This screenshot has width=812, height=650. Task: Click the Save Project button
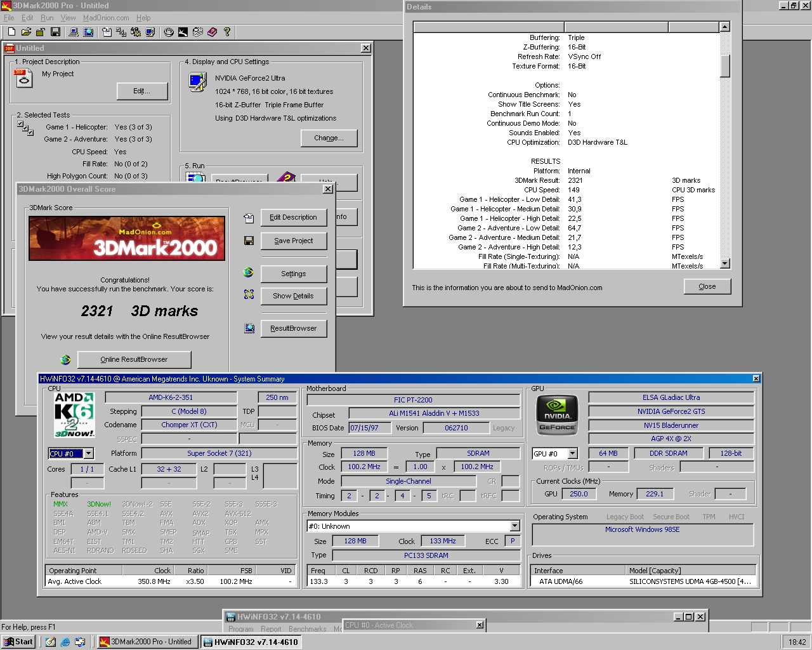[293, 241]
